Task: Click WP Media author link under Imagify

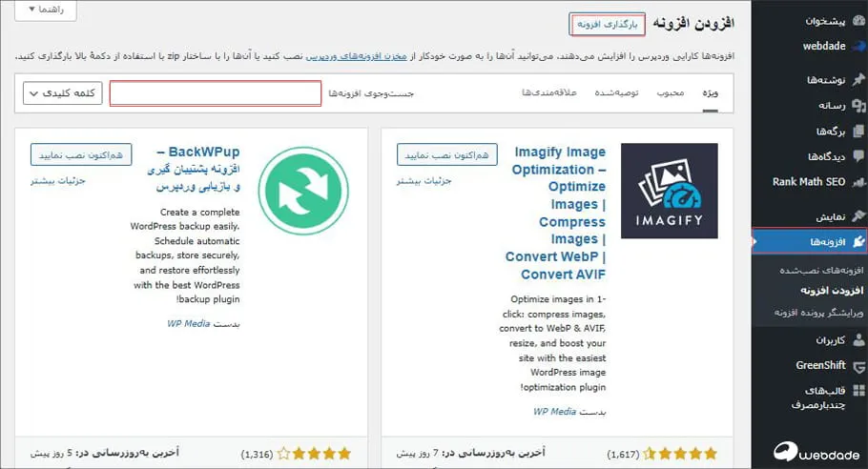Action: [x=555, y=412]
